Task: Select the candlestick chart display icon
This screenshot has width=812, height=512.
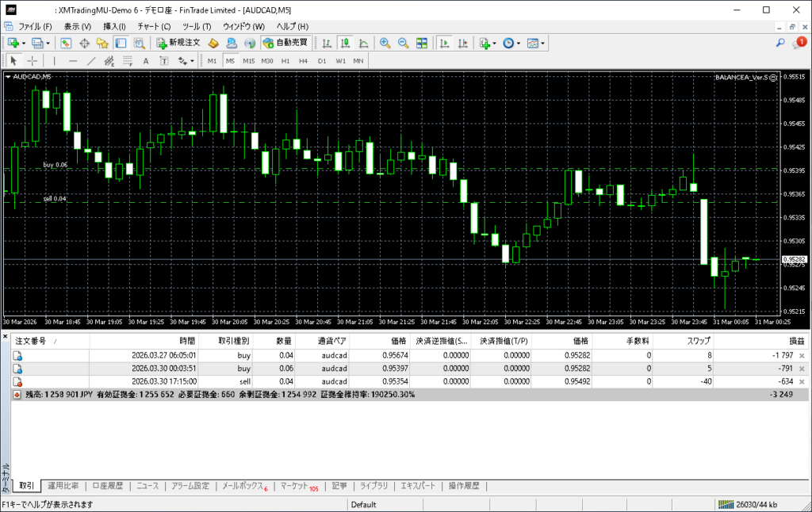Action: pos(345,43)
